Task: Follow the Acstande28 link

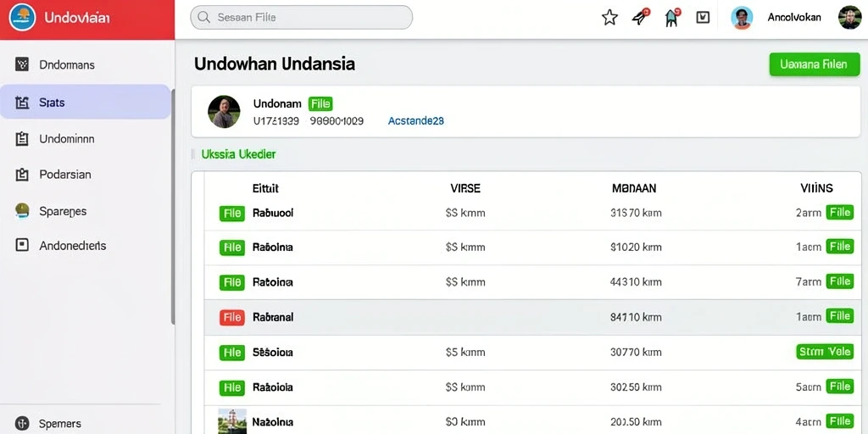Action: tap(415, 120)
